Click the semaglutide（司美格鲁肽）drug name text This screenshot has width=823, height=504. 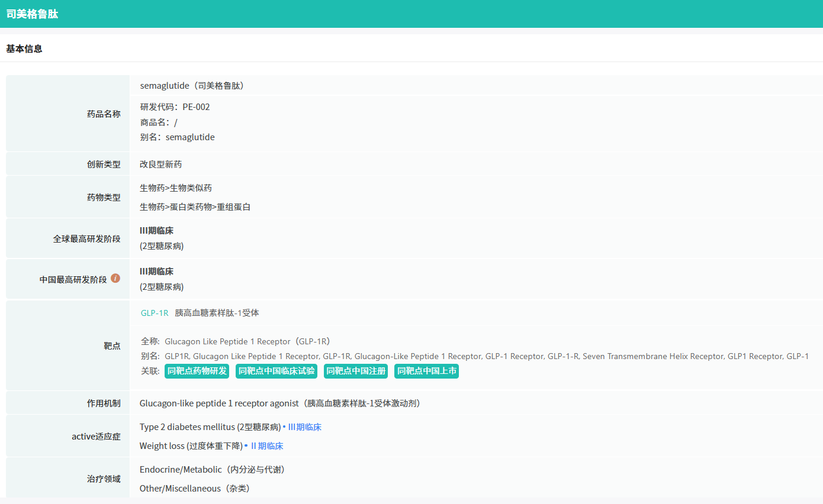point(192,86)
